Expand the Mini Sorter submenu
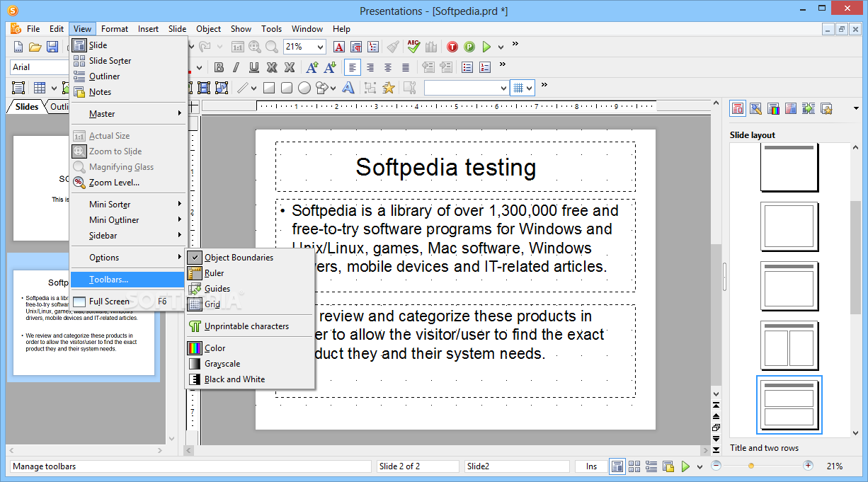This screenshot has width=868, height=482. coord(128,205)
